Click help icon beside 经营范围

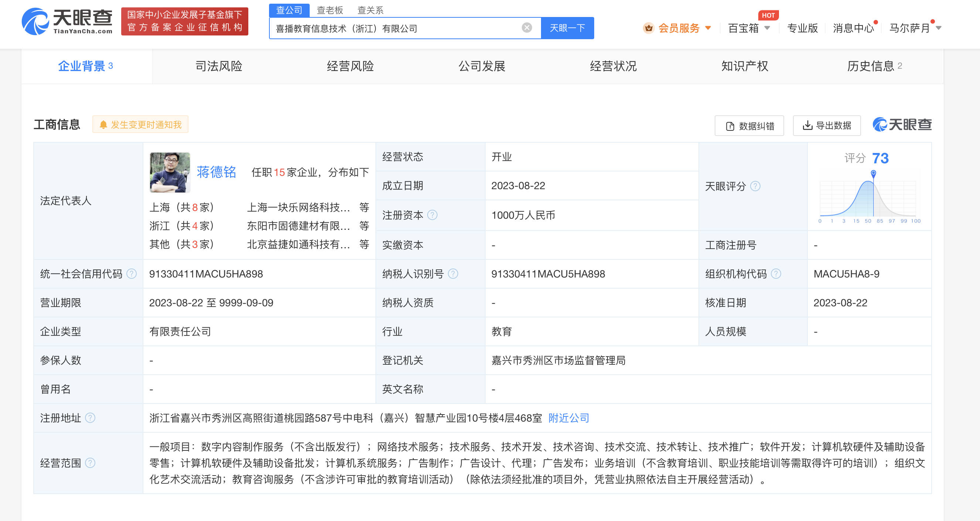click(x=90, y=463)
